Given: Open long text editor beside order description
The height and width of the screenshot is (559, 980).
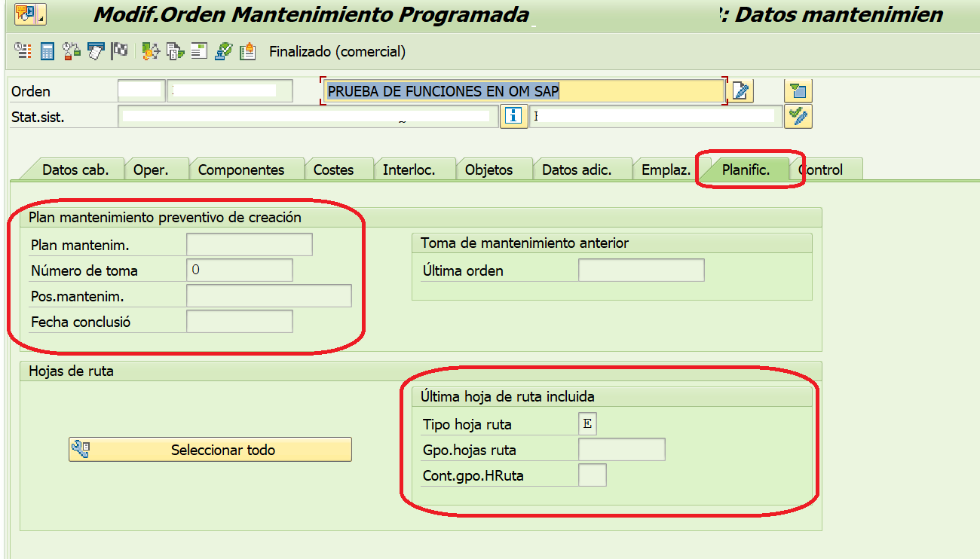Looking at the screenshot, I should pos(742,91).
